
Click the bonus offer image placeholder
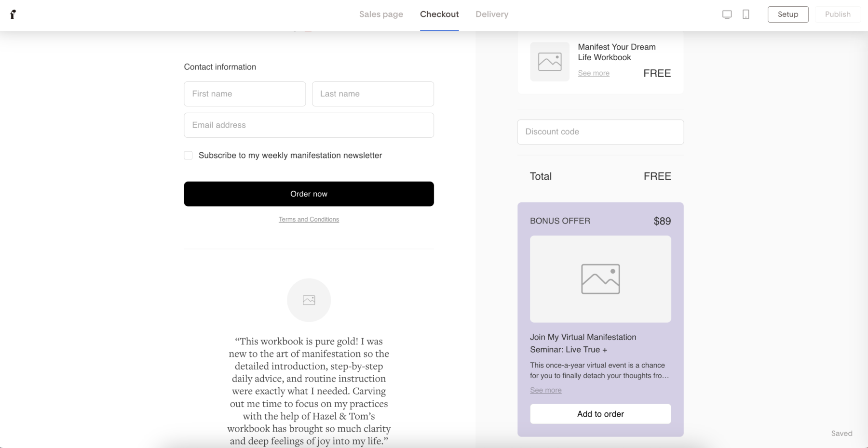(x=600, y=278)
